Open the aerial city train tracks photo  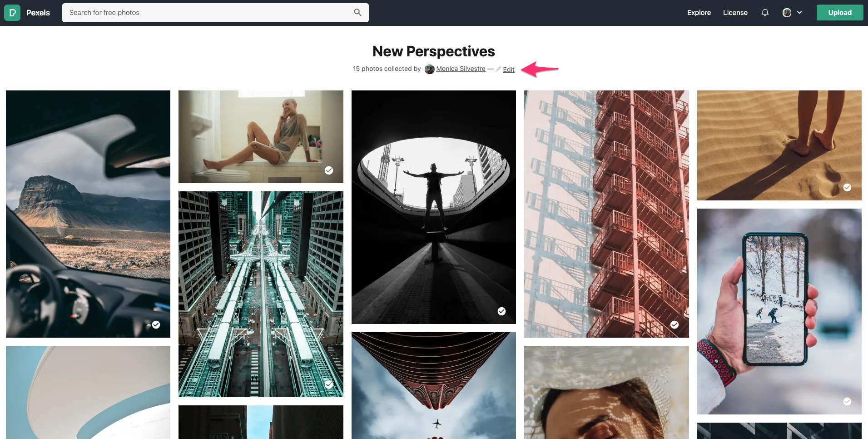tap(261, 294)
